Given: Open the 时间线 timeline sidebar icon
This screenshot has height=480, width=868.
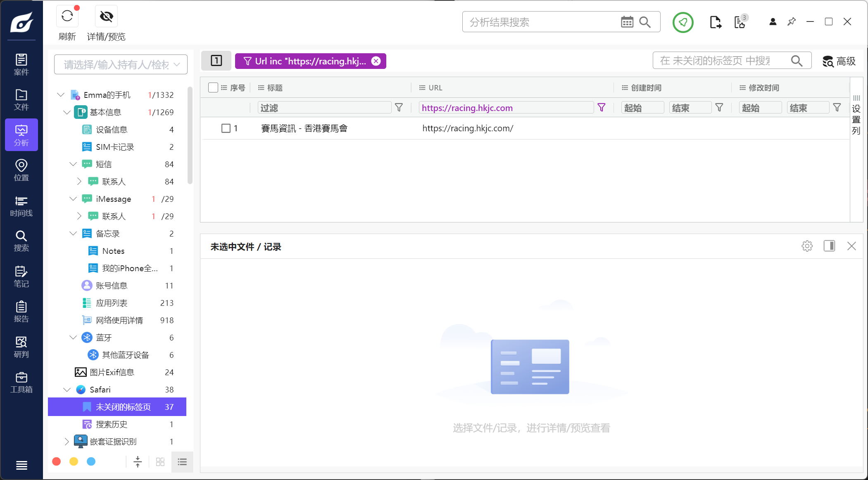Looking at the screenshot, I should point(21,206).
